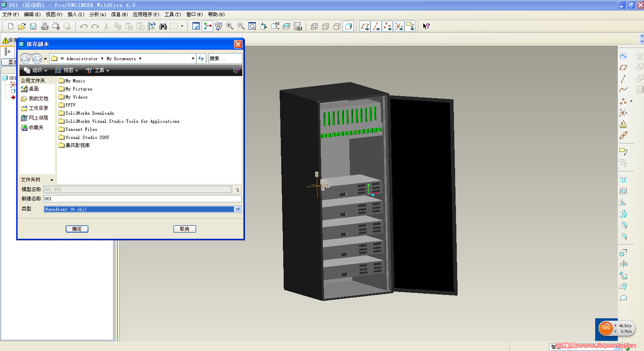The image size is (644, 351).
Task: Select the Extrude tool in right toolbar
Action: click(x=623, y=252)
